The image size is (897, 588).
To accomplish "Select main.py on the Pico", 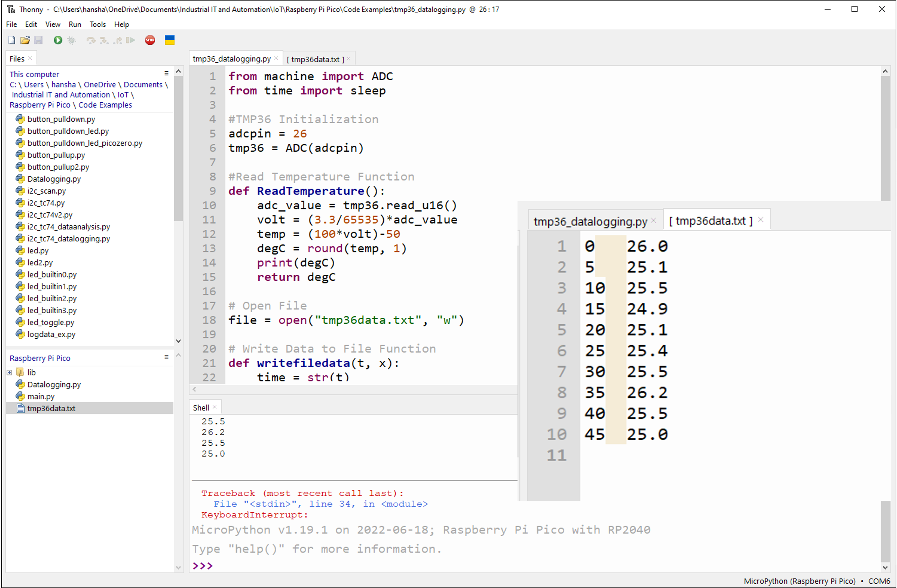I will point(41,397).
